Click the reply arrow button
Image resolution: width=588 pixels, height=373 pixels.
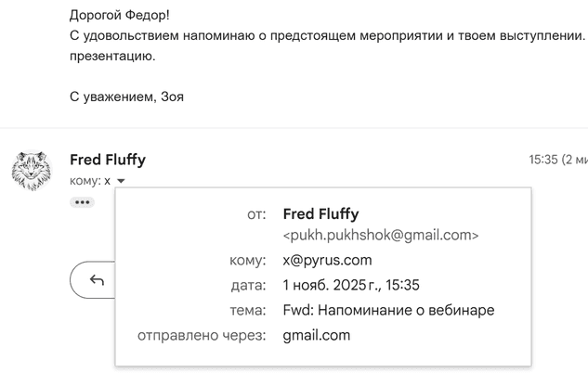pos(94,280)
